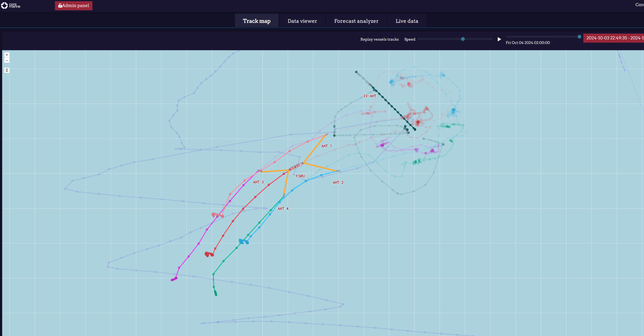The height and width of the screenshot is (336, 644).
Task: Zoom out the map with minus button
Action: 6,60
